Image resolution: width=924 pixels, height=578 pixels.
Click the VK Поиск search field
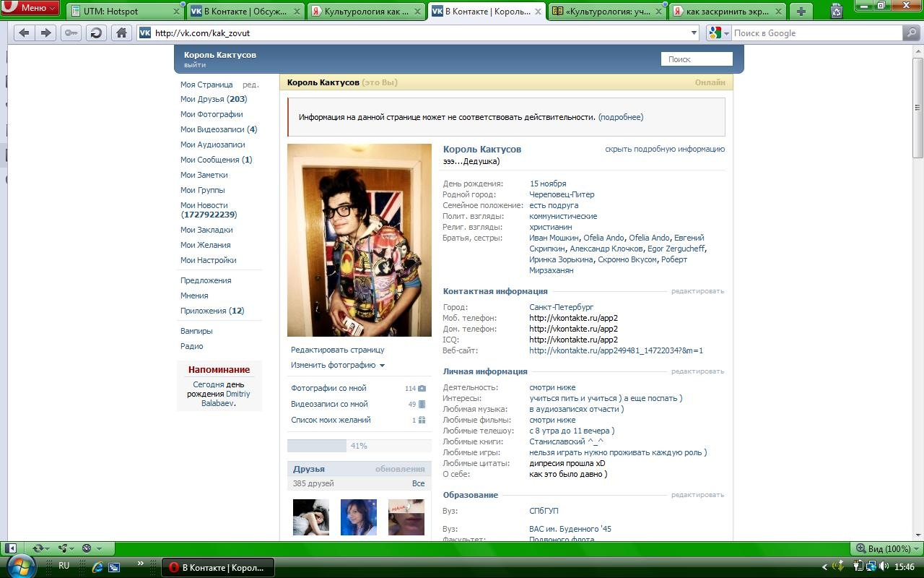(x=697, y=59)
